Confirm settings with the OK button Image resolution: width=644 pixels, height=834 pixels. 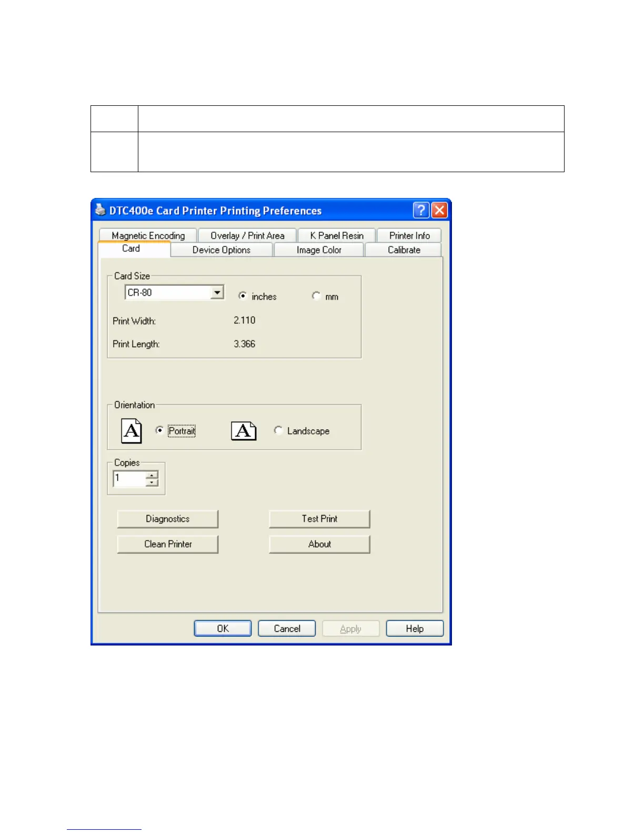(x=223, y=628)
